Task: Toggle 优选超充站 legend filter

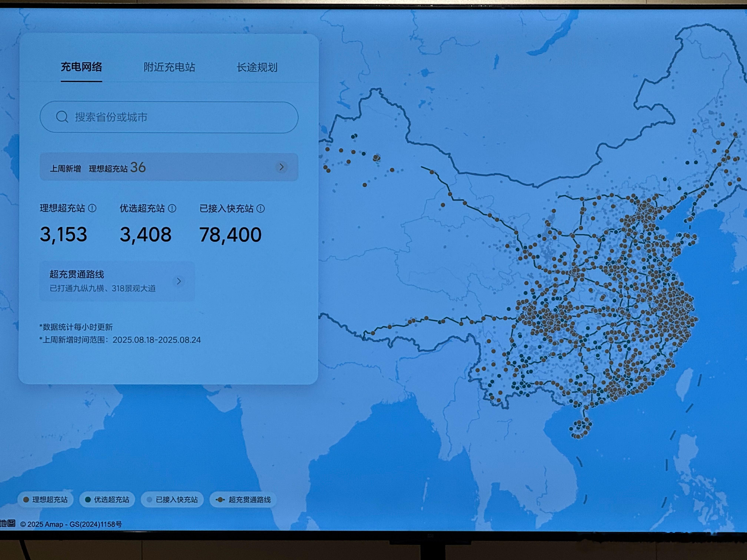Action: tap(107, 500)
